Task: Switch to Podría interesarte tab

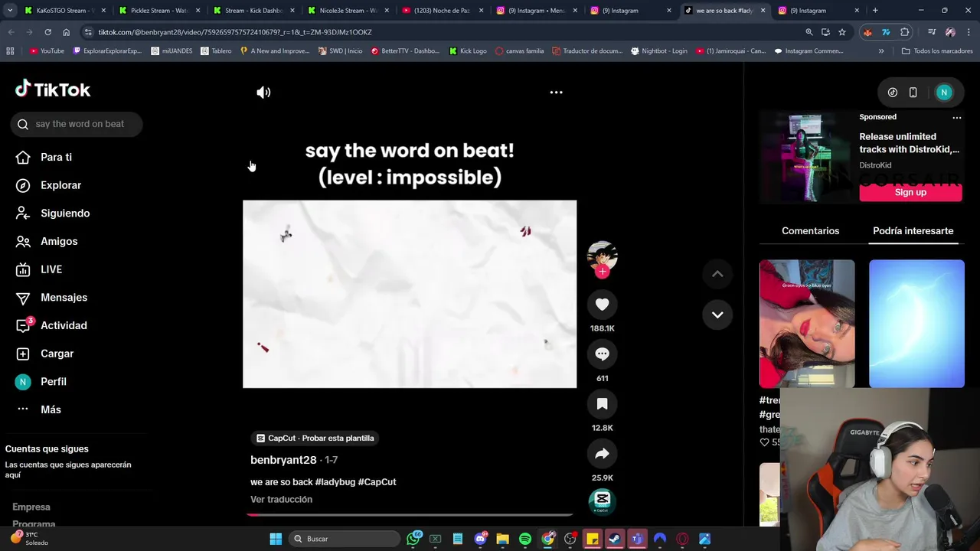Action: (913, 231)
